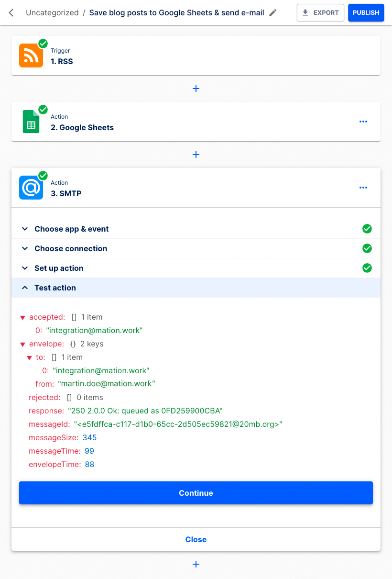Click the SMTP app icon
The image size is (392, 579).
tap(31, 188)
